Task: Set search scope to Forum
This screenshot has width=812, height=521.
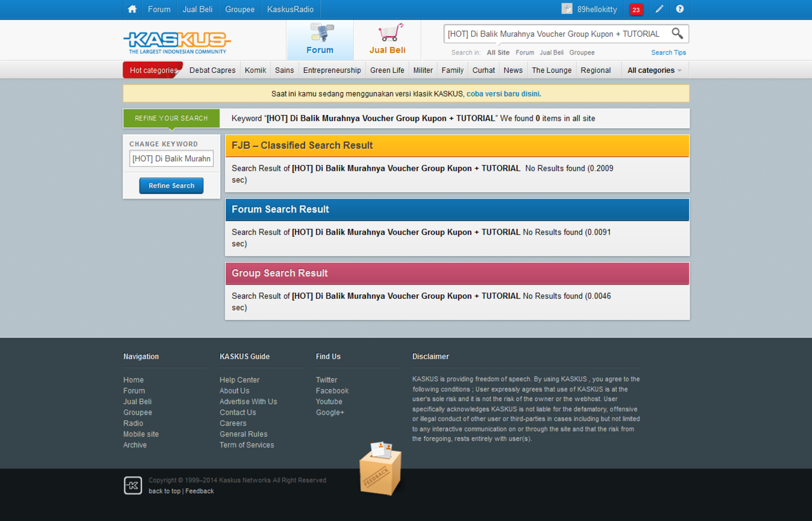Action: coord(525,53)
